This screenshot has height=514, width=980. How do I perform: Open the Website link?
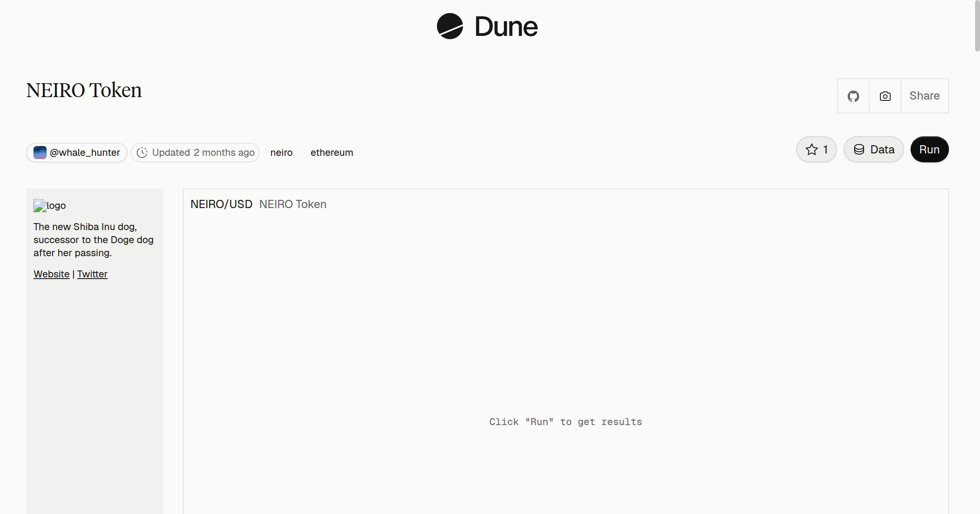(51, 274)
